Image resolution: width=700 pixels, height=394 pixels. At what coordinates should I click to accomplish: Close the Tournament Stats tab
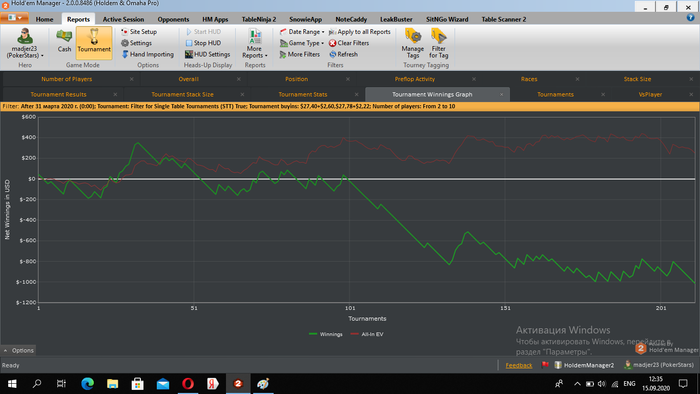pyautogui.click(x=356, y=95)
